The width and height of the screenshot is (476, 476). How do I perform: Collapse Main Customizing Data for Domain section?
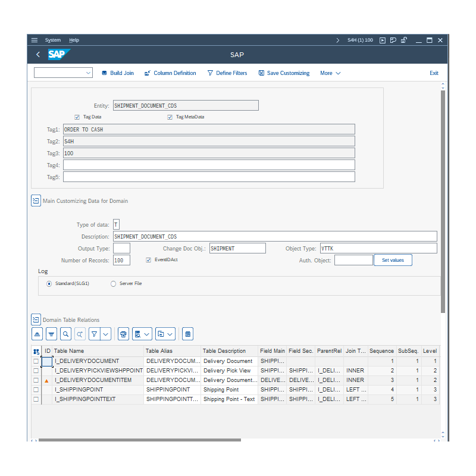(x=36, y=201)
